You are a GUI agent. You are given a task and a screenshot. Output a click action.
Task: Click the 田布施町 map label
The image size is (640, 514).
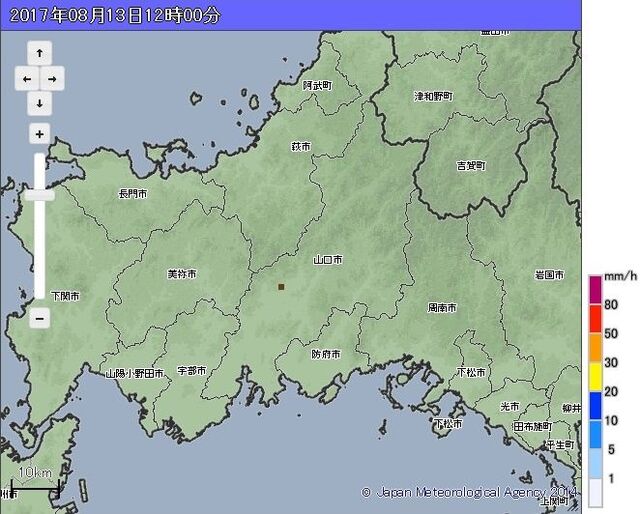point(533,427)
